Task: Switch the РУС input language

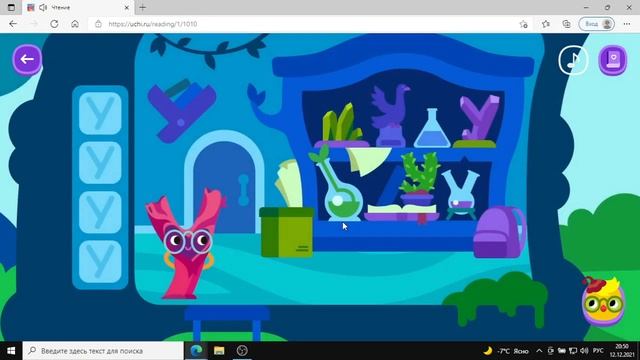Action: coord(598,351)
